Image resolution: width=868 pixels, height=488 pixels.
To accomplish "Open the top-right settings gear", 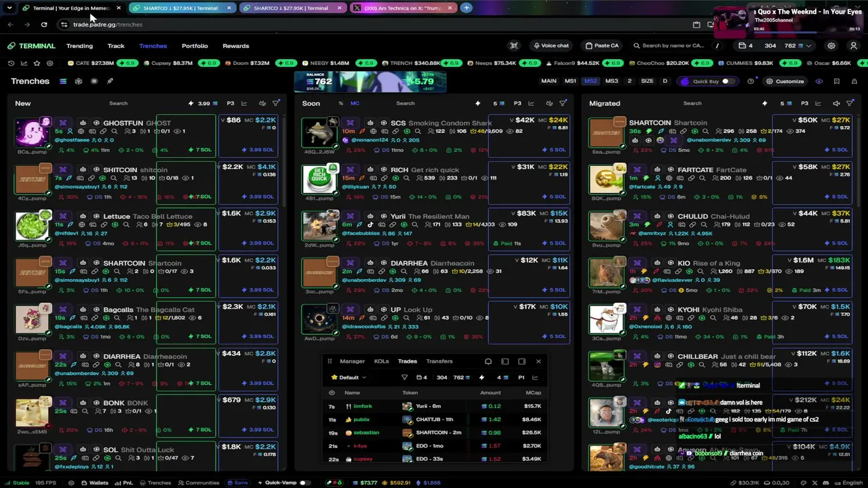I will click(x=831, y=46).
